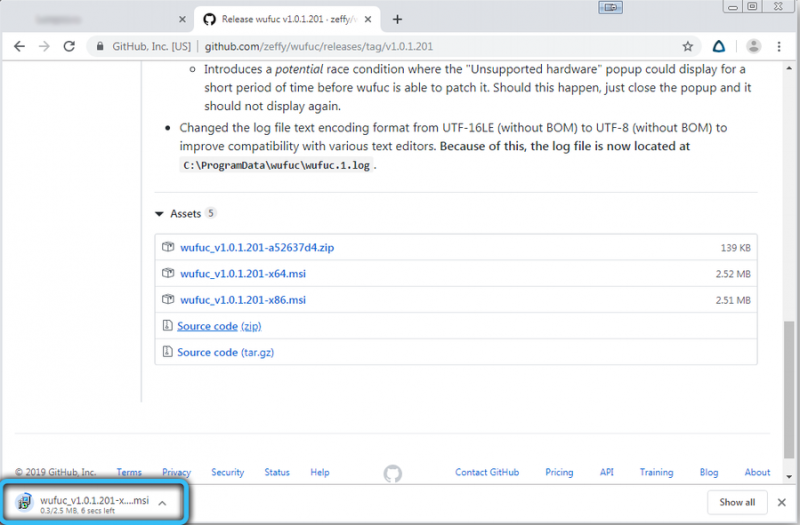Open a new browser tab
This screenshot has height=525, width=800.
pyautogui.click(x=397, y=19)
